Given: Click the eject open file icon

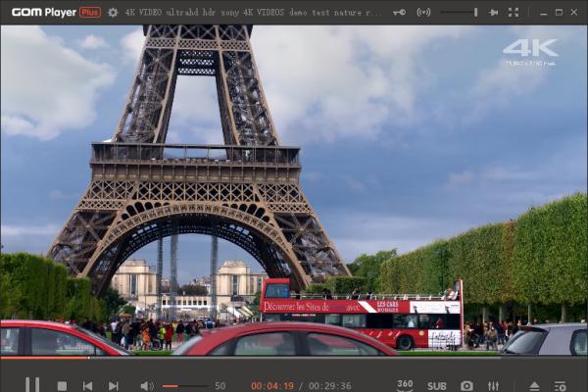Looking at the screenshot, I should point(534,386).
